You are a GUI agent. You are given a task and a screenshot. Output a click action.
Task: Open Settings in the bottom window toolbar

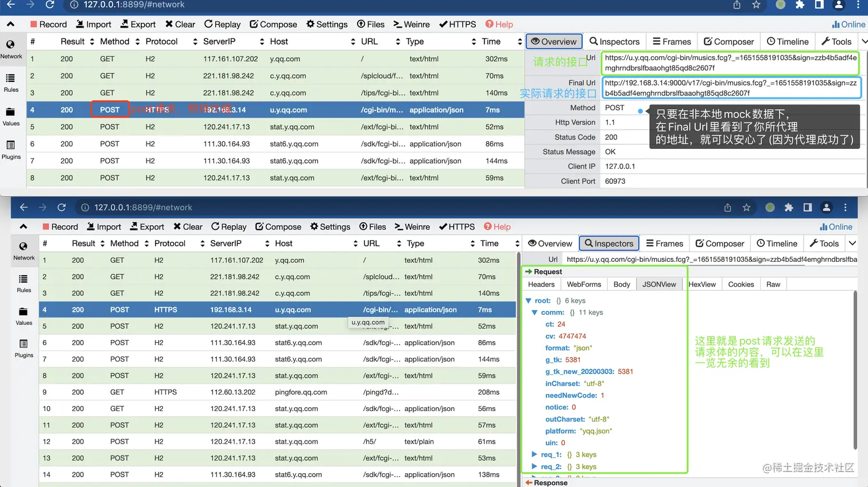330,227
